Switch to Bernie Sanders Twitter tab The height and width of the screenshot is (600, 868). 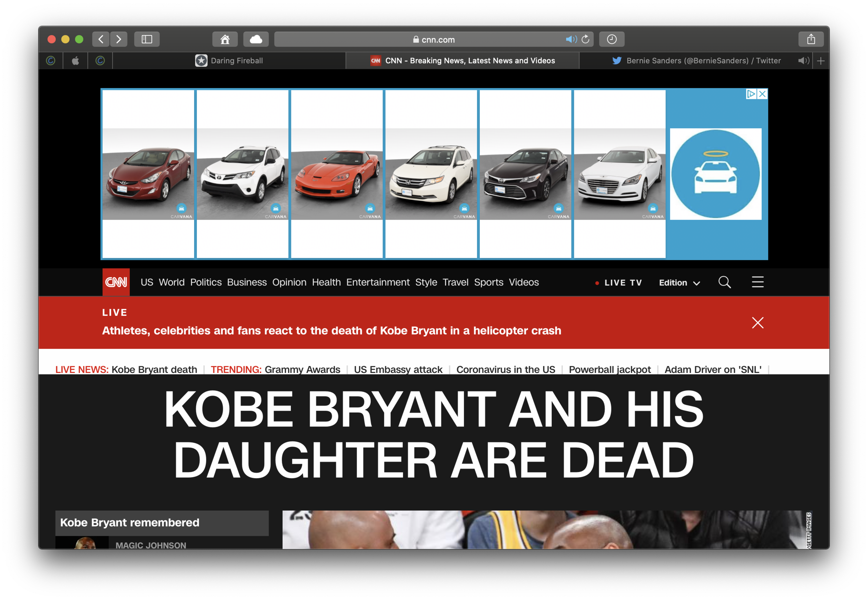696,60
